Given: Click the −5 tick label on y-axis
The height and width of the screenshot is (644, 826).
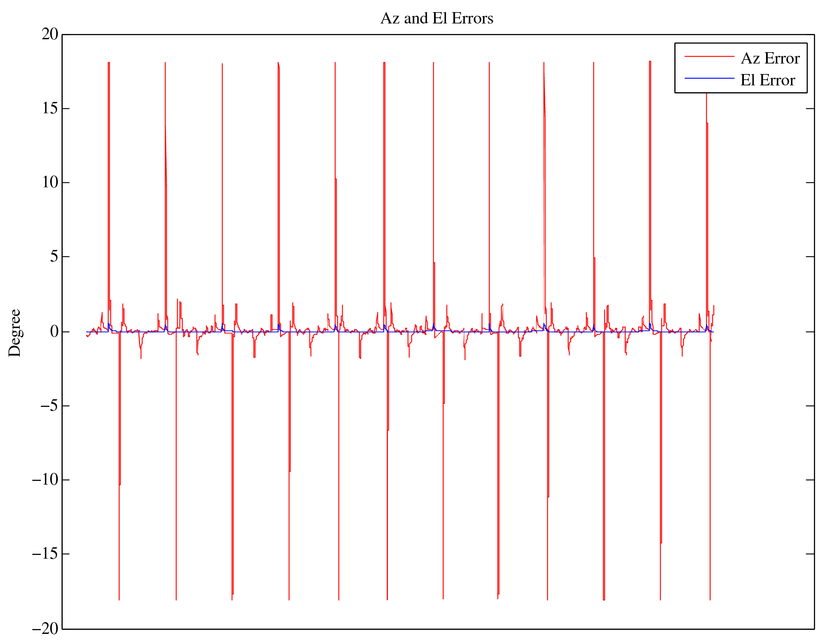Looking at the screenshot, I should coord(49,406).
